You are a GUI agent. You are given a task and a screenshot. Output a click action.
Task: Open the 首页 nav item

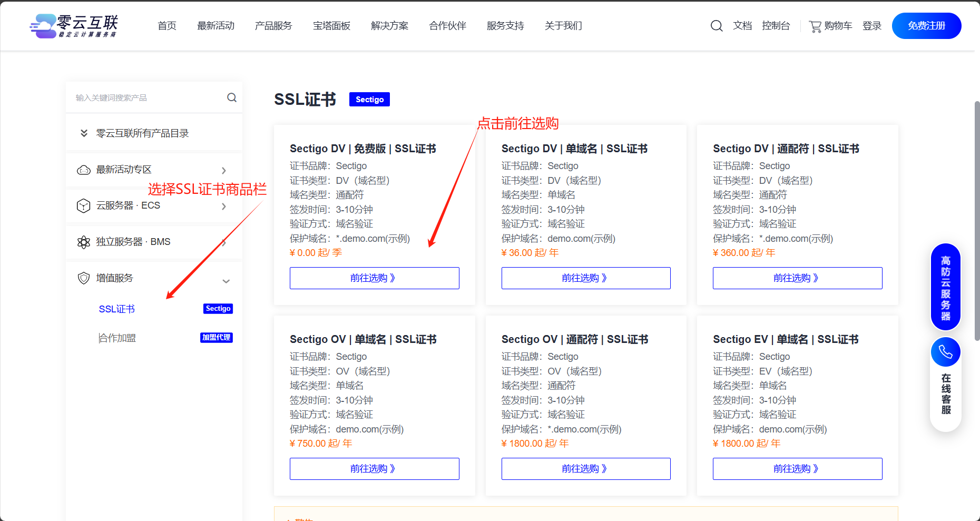tap(167, 26)
